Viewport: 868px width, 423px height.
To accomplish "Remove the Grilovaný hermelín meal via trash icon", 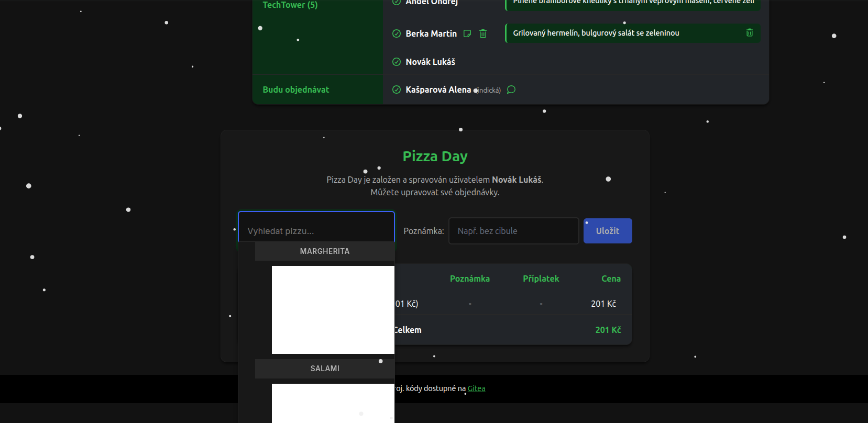I will click(x=749, y=33).
